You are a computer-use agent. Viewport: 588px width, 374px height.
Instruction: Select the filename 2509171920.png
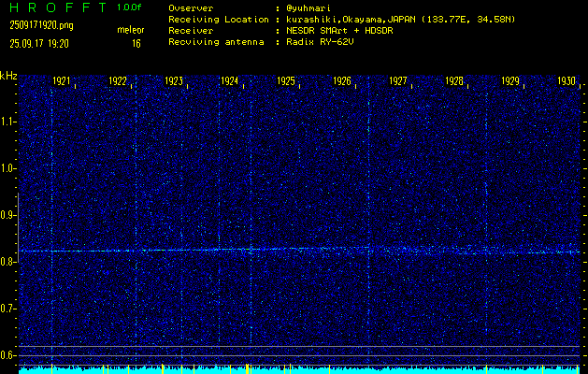42,26
